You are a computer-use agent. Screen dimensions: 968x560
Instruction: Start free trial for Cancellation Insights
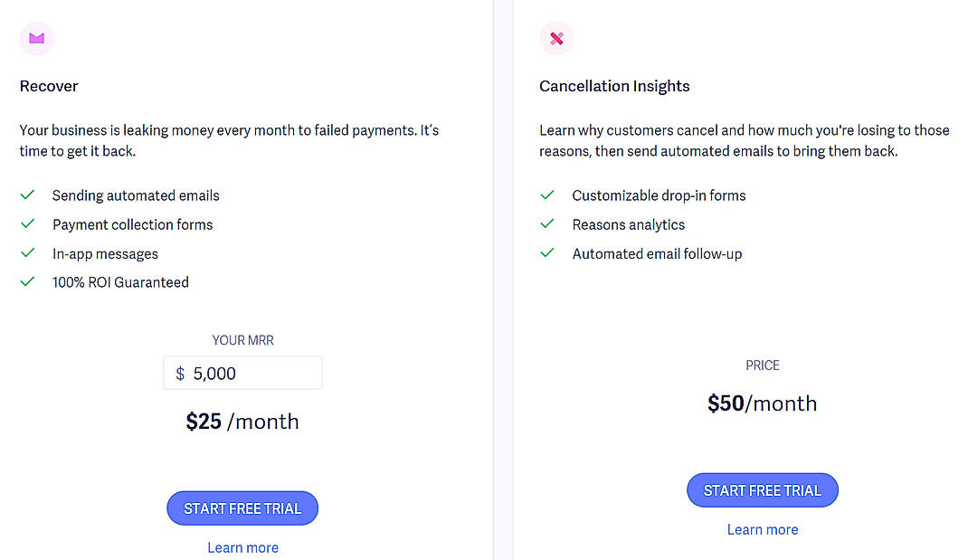click(762, 489)
